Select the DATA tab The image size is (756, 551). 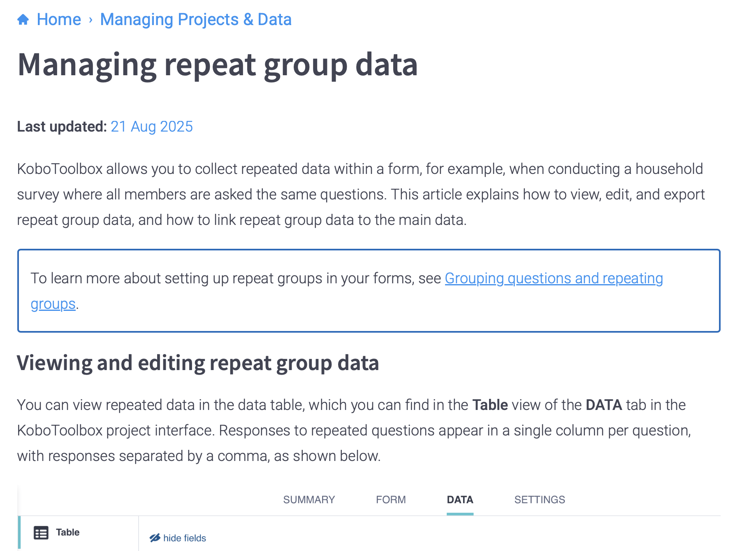coord(460,500)
